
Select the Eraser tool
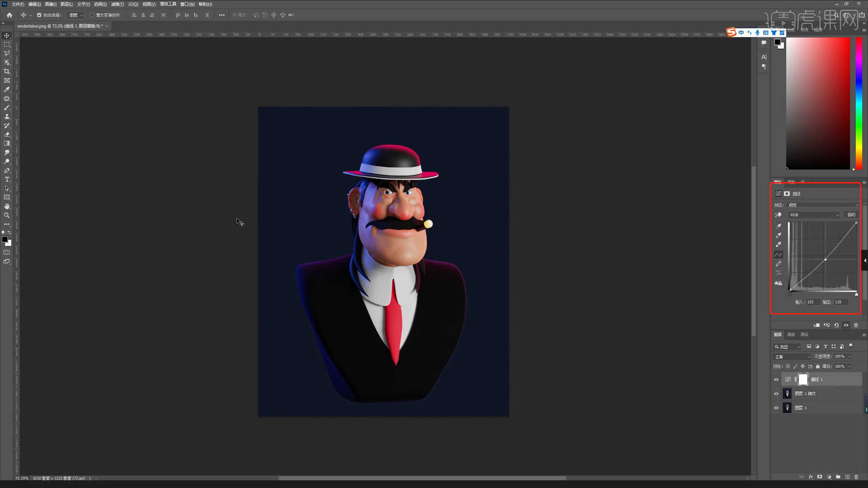pyautogui.click(x=7, y=135)
